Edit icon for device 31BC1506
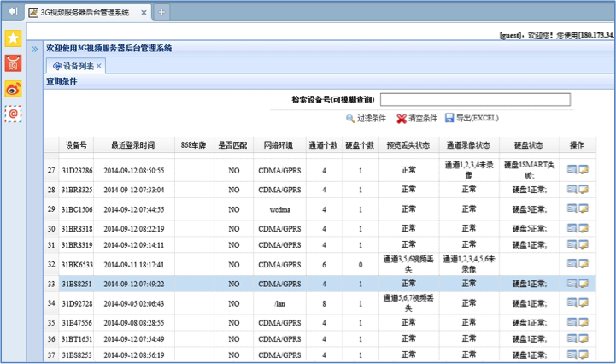This screenshot has width=616, height=364. [584, 208]
